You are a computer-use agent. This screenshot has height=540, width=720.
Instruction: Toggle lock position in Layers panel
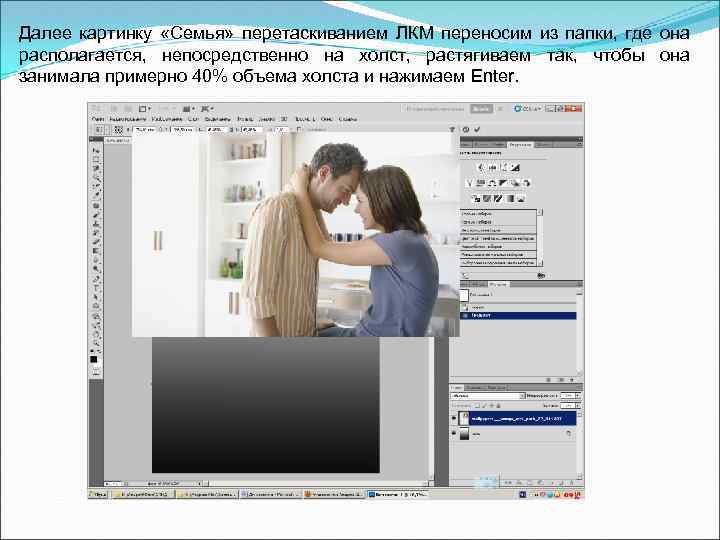pos(491,405)
